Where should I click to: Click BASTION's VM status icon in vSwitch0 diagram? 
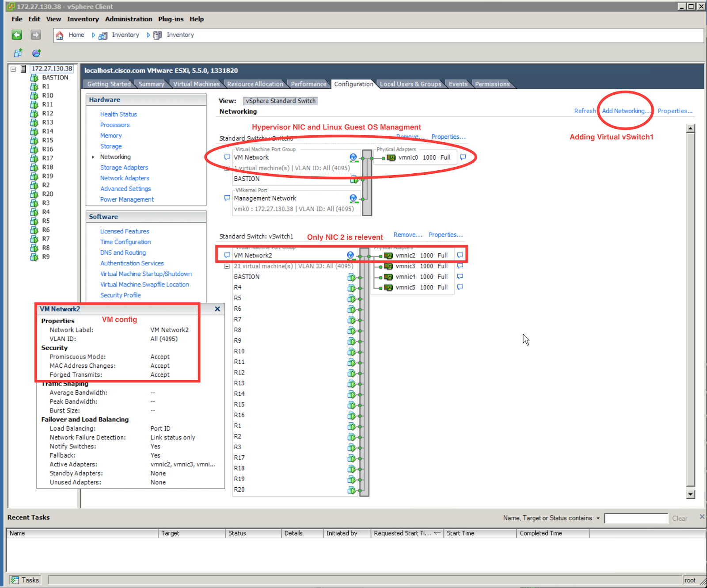click(x=354, y=179)
